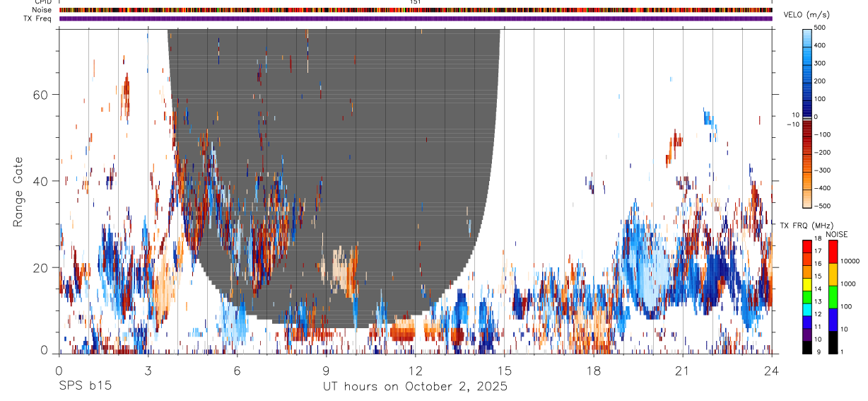Click the 400 label on velocity scale
868x401 pixels.
coord(820,45)
